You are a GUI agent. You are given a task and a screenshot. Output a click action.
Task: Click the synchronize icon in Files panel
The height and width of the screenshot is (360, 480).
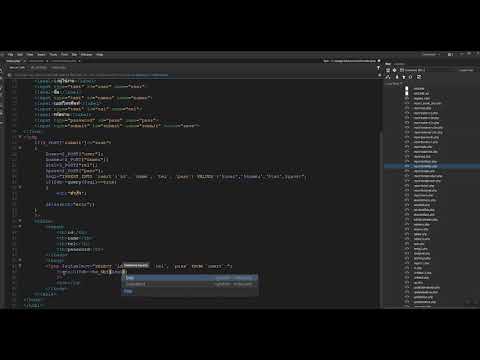(x=410, y=77)
